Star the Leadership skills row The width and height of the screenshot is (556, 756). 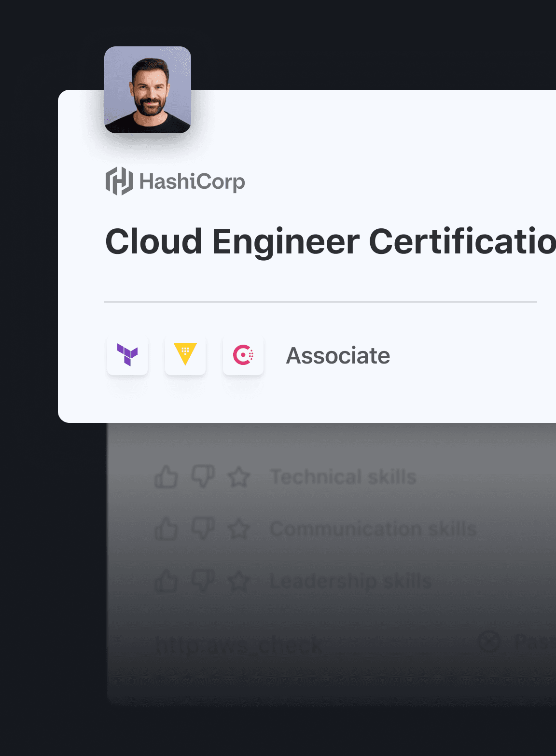pos(239,581)
